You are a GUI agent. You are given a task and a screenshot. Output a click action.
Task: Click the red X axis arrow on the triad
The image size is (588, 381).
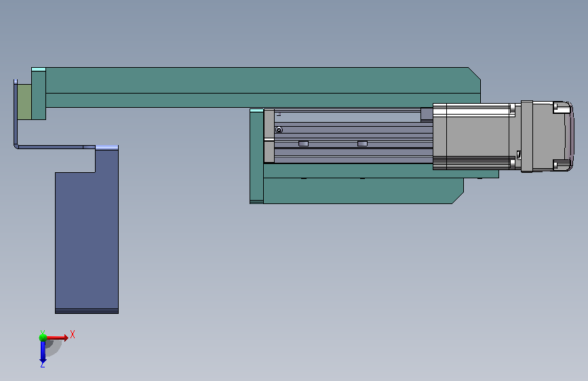[x=57, y=338]
